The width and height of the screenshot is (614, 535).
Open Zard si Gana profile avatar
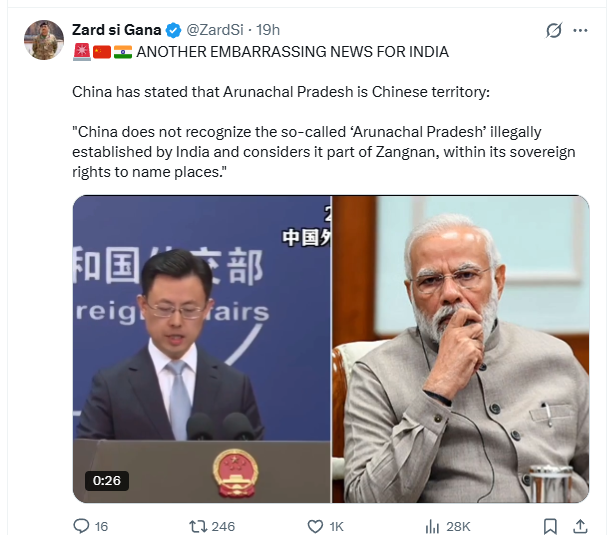(44, 40)
